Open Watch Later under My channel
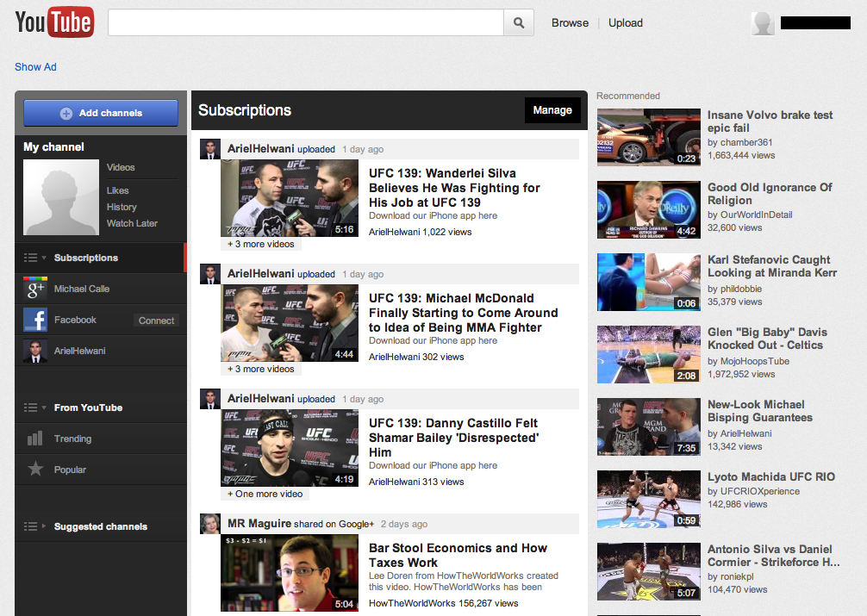This screenshot has height=616, width=867. click(132, 223)
